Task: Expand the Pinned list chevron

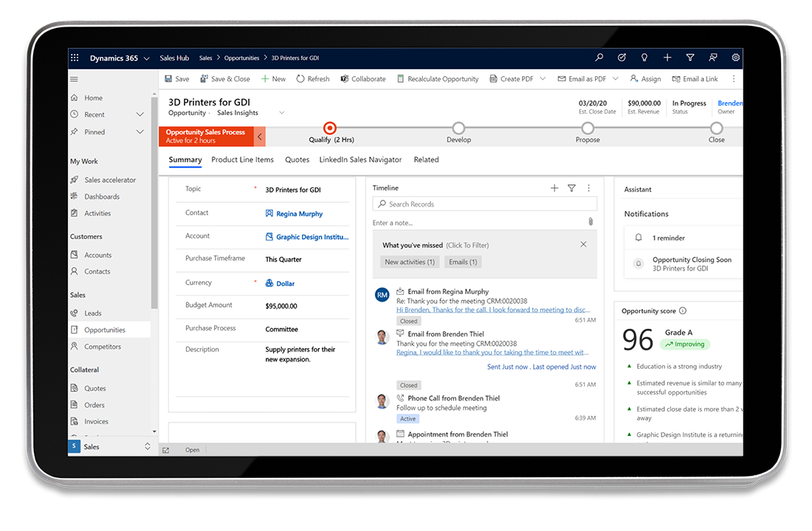Action: (140, 132)
